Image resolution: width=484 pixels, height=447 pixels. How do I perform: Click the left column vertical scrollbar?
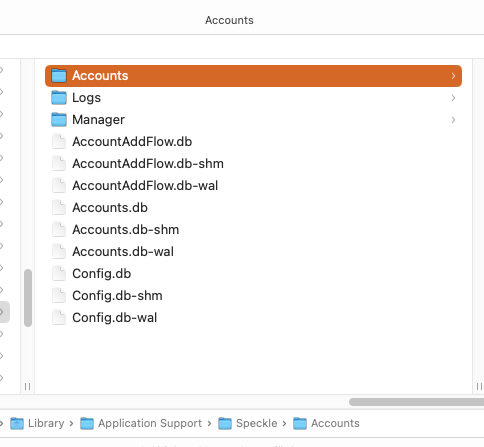click(x=28, y=298)
